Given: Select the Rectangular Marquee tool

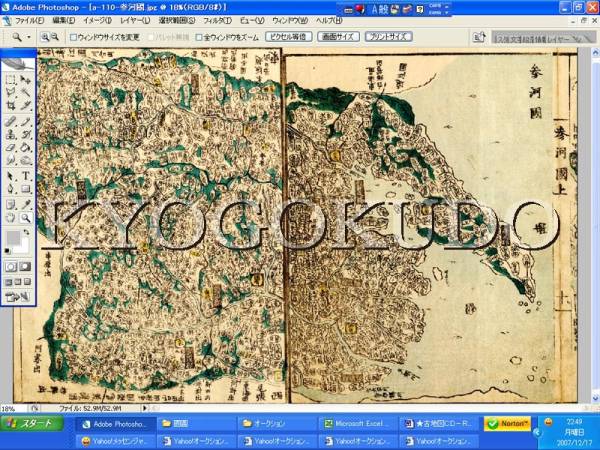Looking at the screenshot, I should [x=11, y=80].
